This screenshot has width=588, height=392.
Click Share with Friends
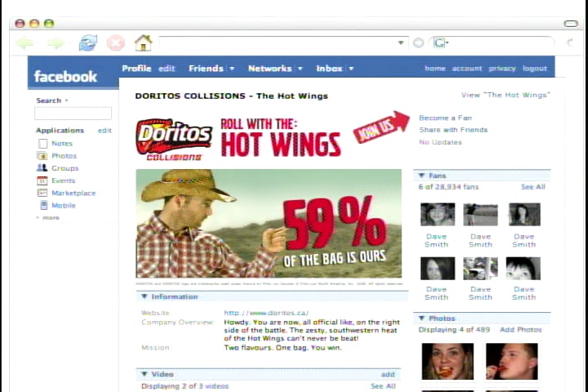tap(453, 130)
